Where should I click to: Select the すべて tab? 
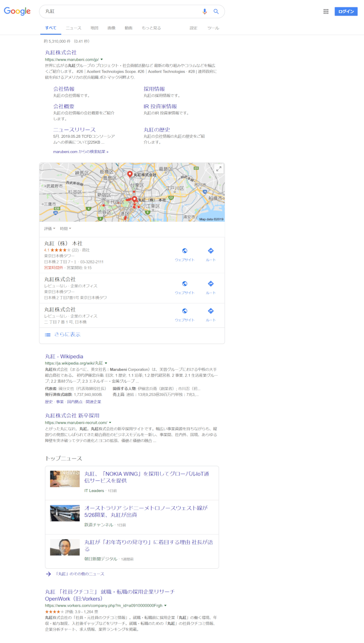coord(50,28)
